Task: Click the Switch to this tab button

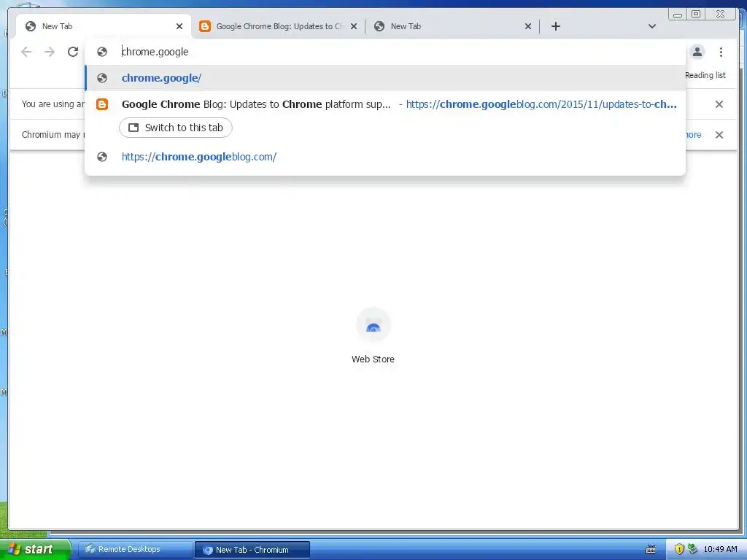Action: [x=176, y=128]
